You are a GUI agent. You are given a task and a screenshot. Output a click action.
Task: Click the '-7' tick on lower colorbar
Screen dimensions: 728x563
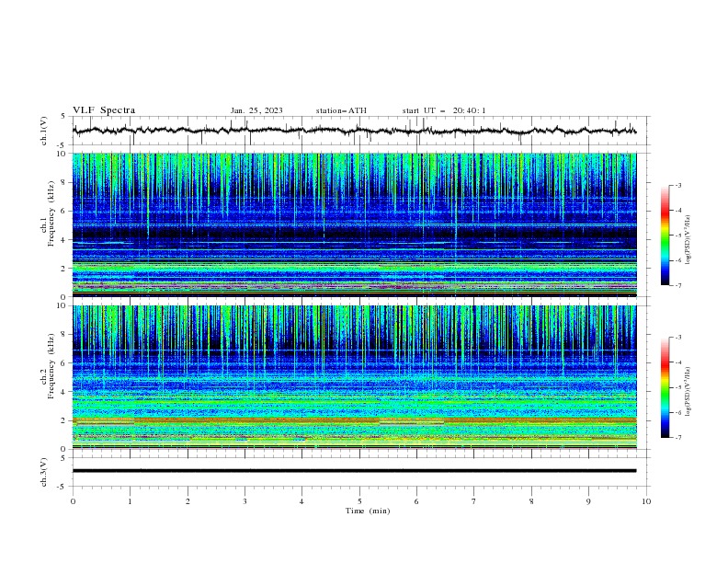[x=677, y=438]
